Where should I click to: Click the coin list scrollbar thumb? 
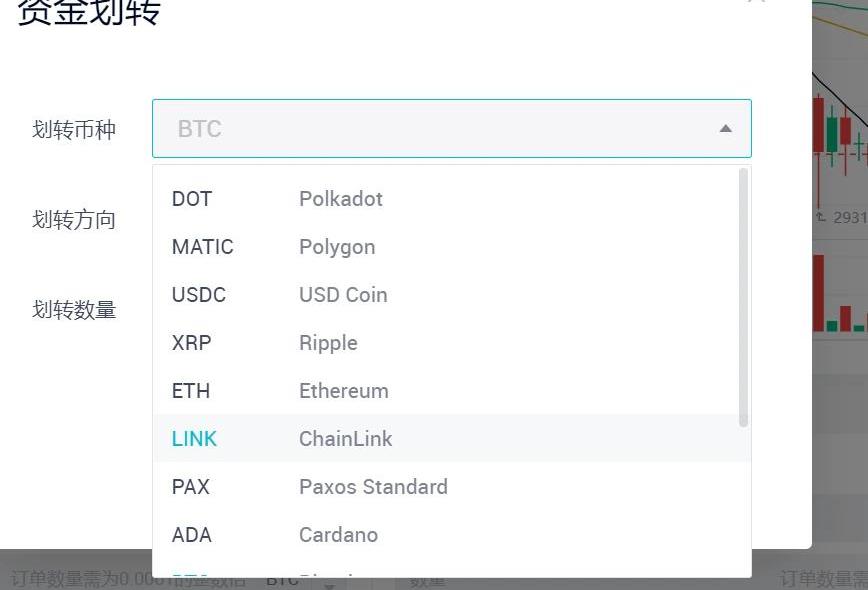(x=743, y=297)
